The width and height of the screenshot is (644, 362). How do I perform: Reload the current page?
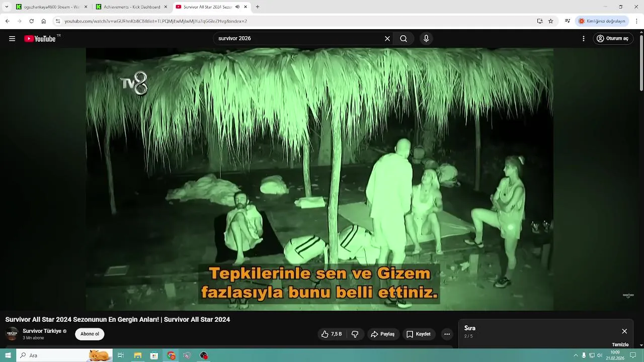pyautogui.click(x=31, y=21)
